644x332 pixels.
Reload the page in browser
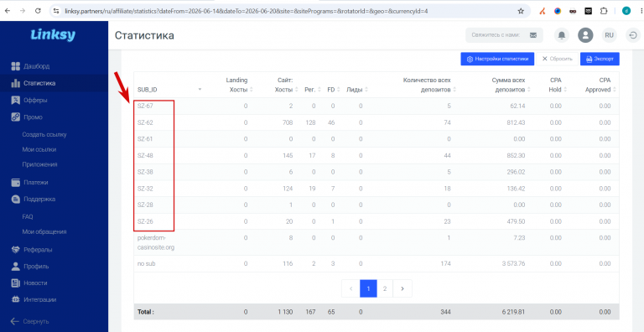[x=38, y=11]
